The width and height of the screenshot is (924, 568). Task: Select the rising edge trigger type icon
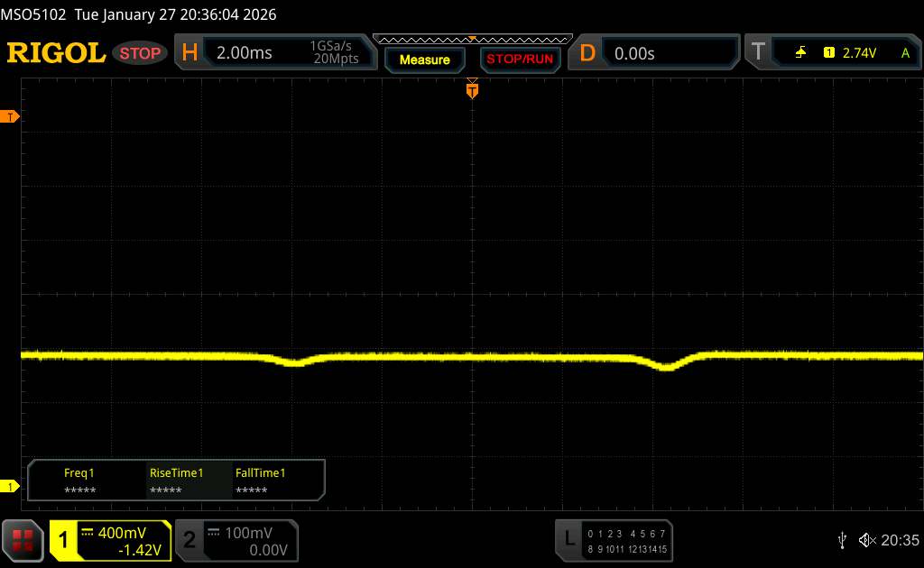[x=800, y=53]
